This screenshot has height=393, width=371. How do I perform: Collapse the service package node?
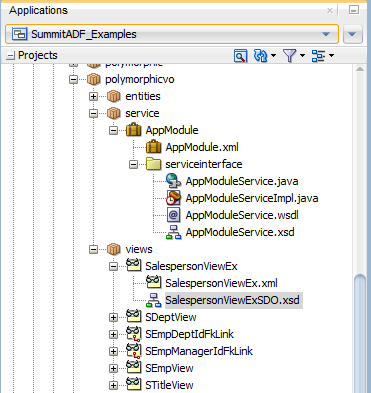(x=93, y=113)
